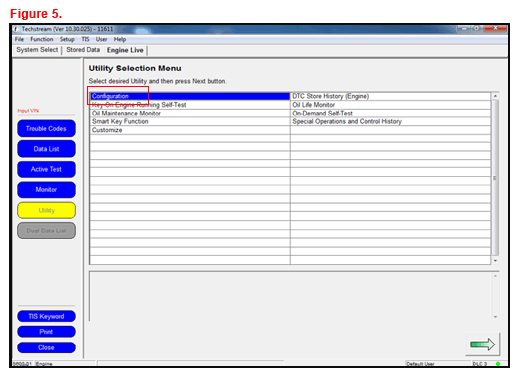Click the lower text panel scroll up arrow
Viewport: 519px width, 377px height.
[x=495, y=276]
